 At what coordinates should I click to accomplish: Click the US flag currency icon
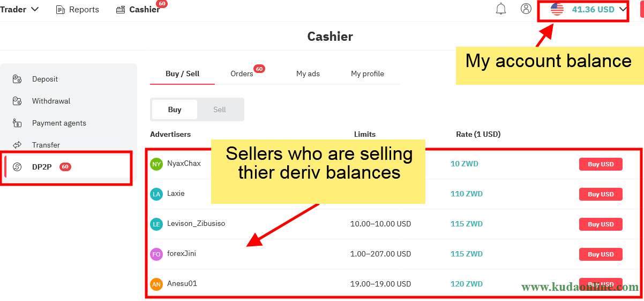point(557,9)
